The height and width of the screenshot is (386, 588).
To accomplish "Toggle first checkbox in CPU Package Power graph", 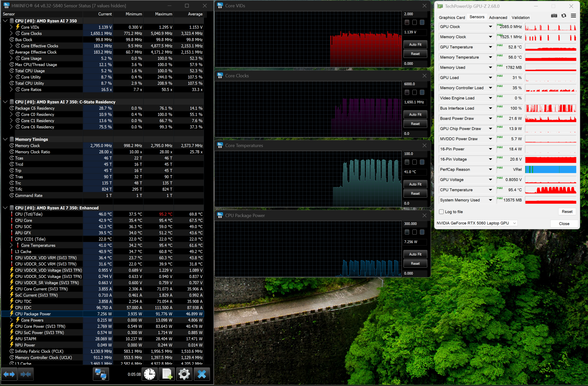I will (x=407, y=232).
